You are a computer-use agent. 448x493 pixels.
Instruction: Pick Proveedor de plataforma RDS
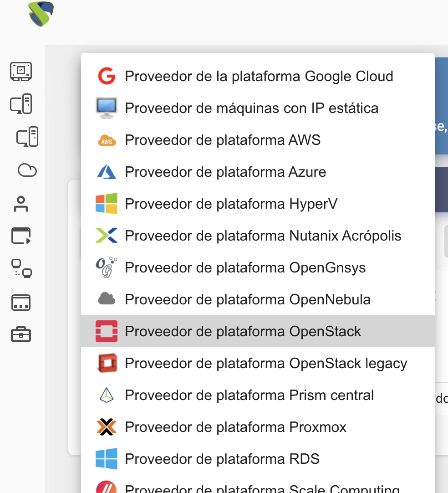click(222, 459)
